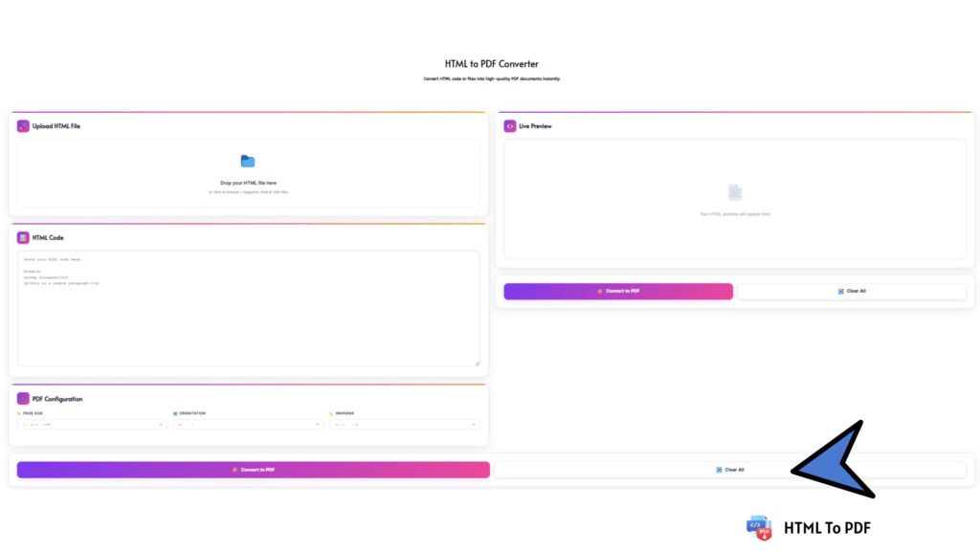Click the document placeholder icon in preview

[734, 192]
